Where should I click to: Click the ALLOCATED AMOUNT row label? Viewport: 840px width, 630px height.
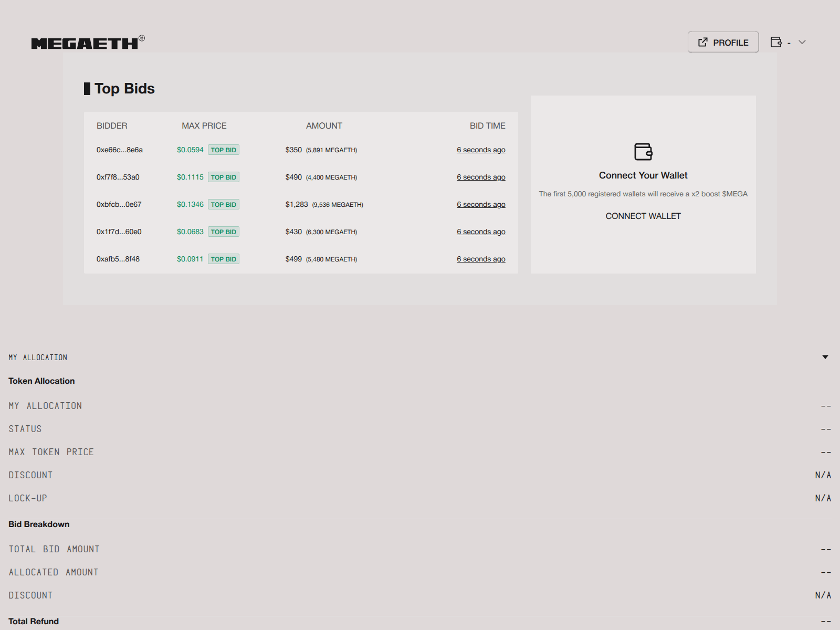click(54, 572)
